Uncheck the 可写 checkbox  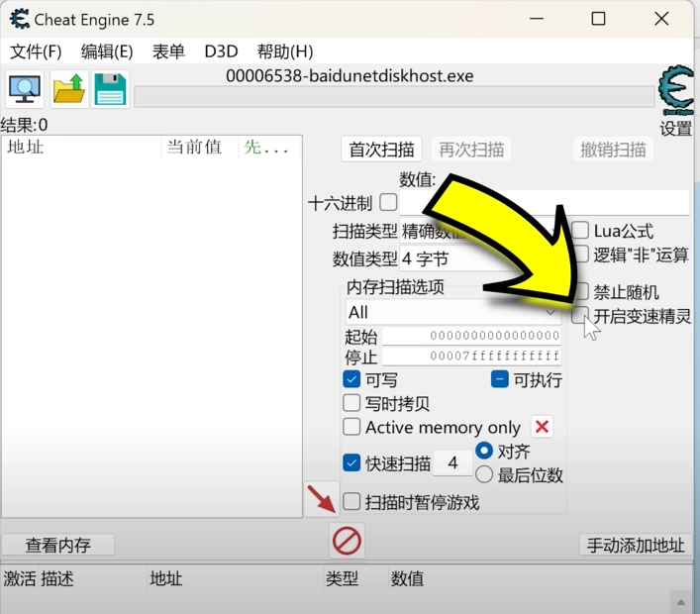tap(351, 379)
